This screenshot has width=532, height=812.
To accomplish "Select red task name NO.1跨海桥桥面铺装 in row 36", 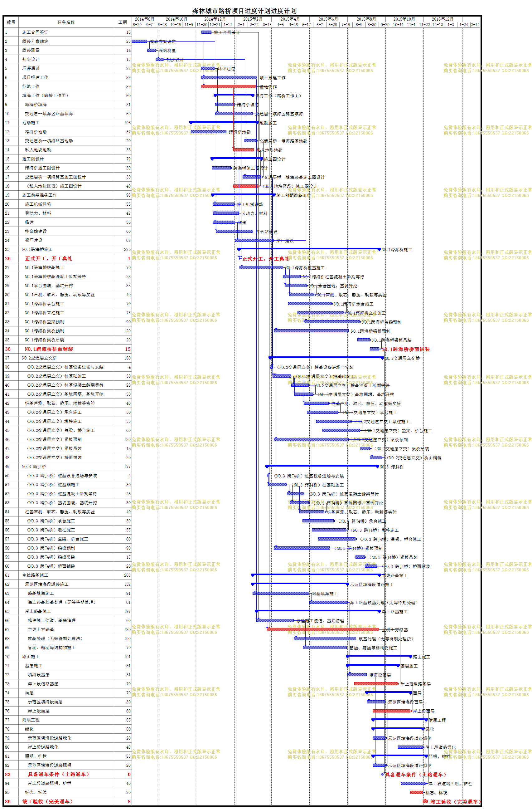I will 49,349.
